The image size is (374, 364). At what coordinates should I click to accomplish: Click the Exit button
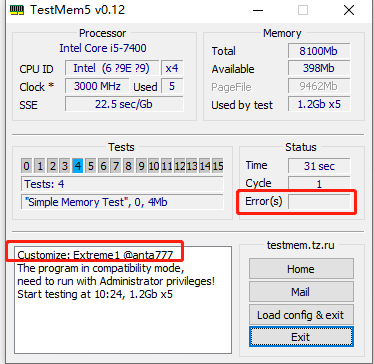301,337
